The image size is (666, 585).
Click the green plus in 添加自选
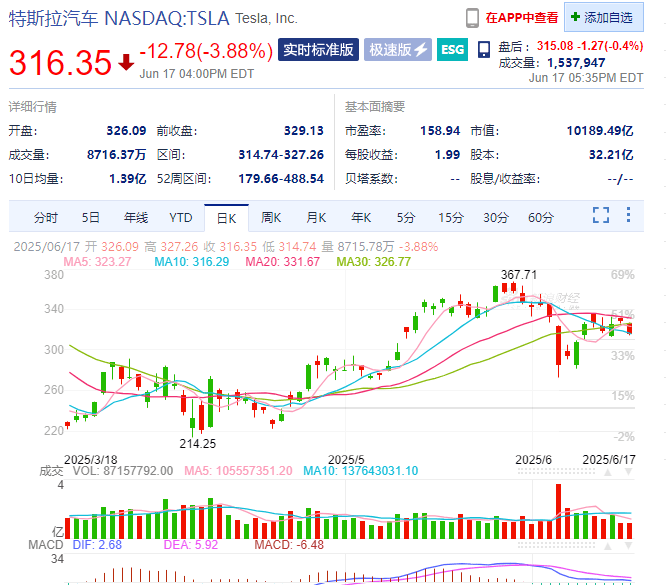point(575,17)
